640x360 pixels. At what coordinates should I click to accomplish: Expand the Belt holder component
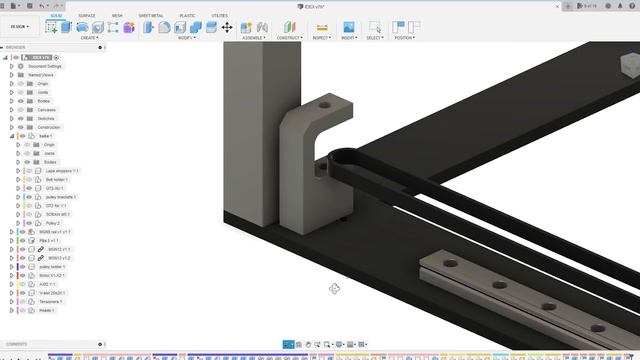18,180
